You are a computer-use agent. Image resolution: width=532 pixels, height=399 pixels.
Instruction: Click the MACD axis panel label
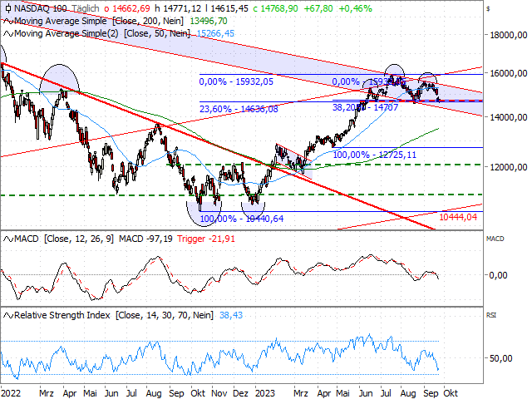[x=495, y=239]
